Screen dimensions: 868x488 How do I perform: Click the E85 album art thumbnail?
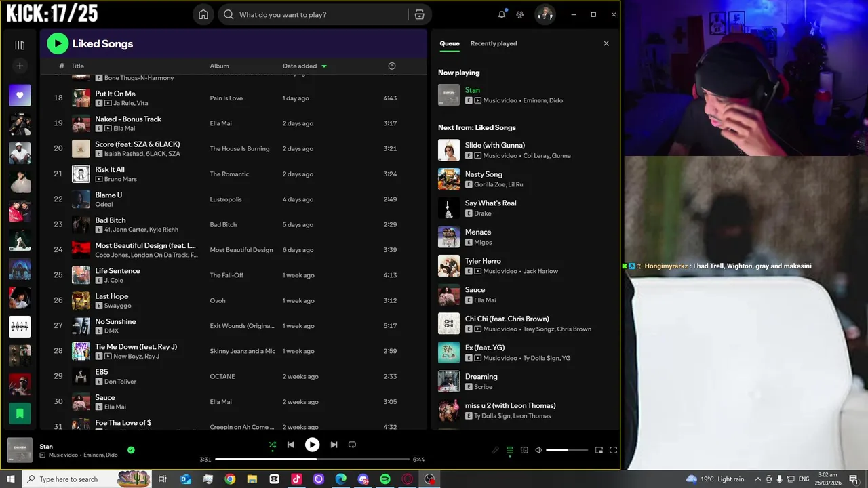click(81, 377)
